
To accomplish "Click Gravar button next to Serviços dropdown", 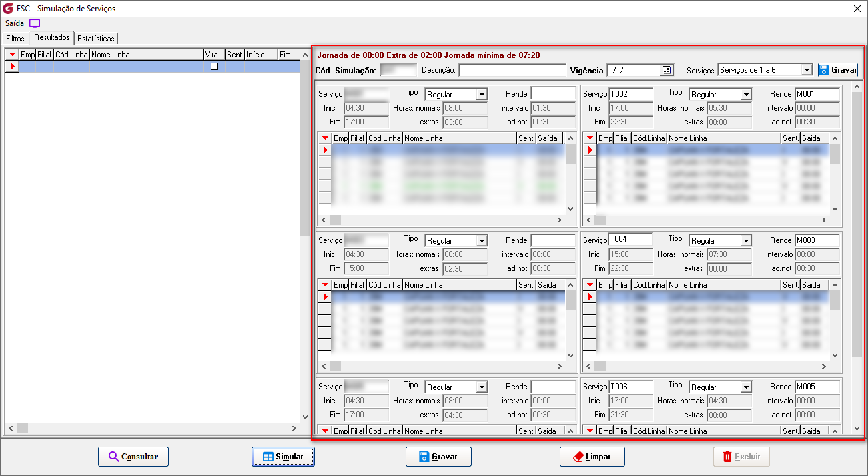I will click(838, 70).
